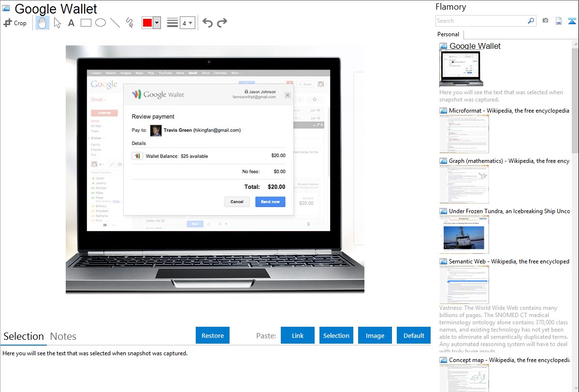The height and width of the screenshot is (392, 579).
Task: Click icon beside Under Frozen Tundra entry
Action: [443, 211]
